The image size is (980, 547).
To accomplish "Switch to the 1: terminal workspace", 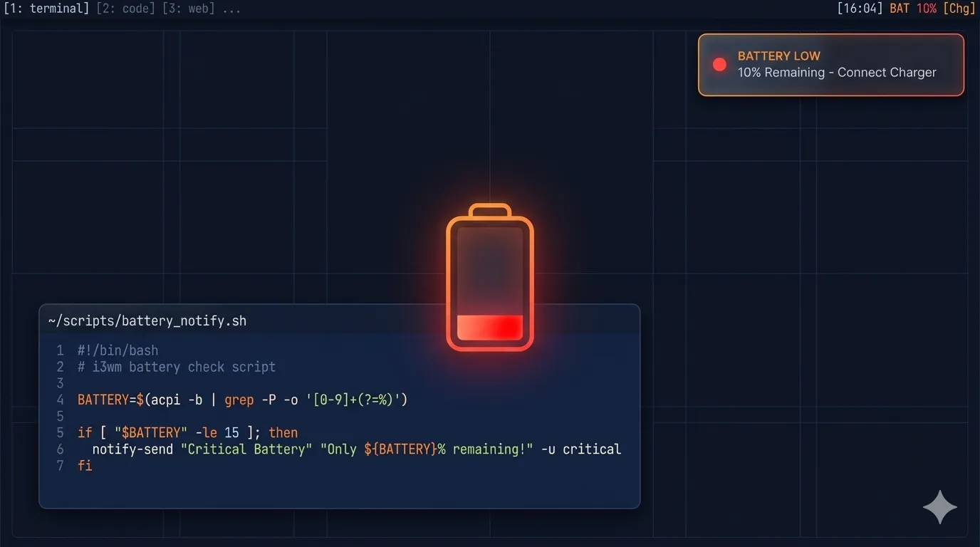I will [x=46, y=9].
